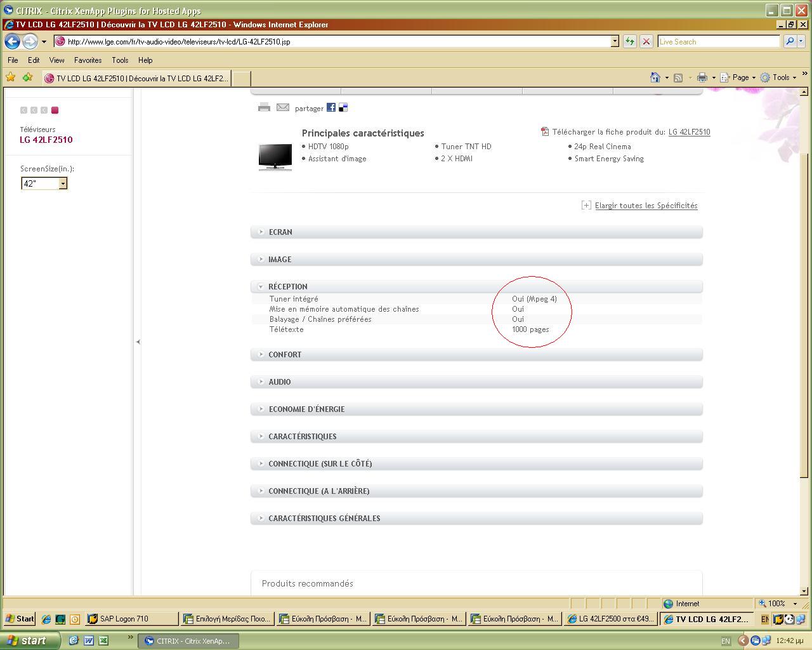This screenshot has height=650, width=812.
Task: Click the LG 42LF2510 sidebar link
Action: (46, 140)
